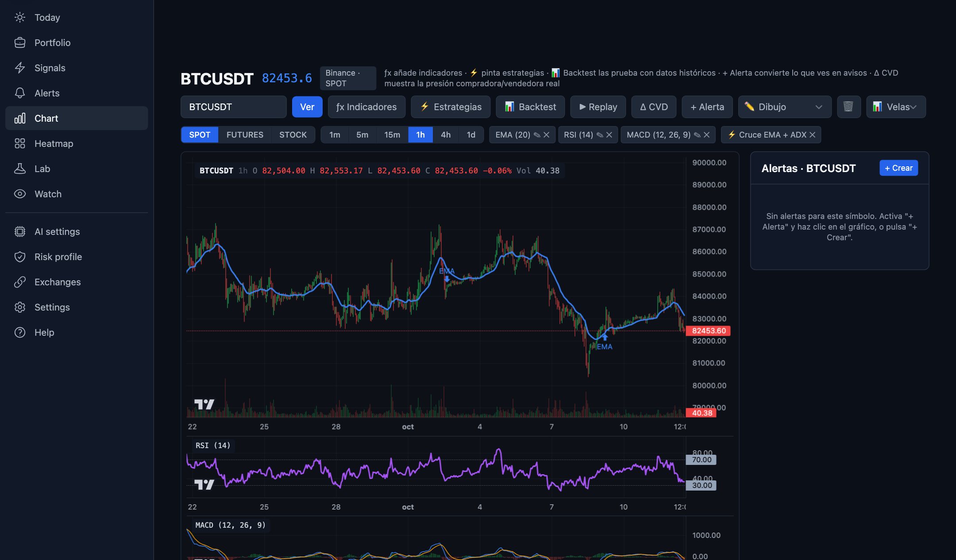Open the AI settings chip icon

20,231
